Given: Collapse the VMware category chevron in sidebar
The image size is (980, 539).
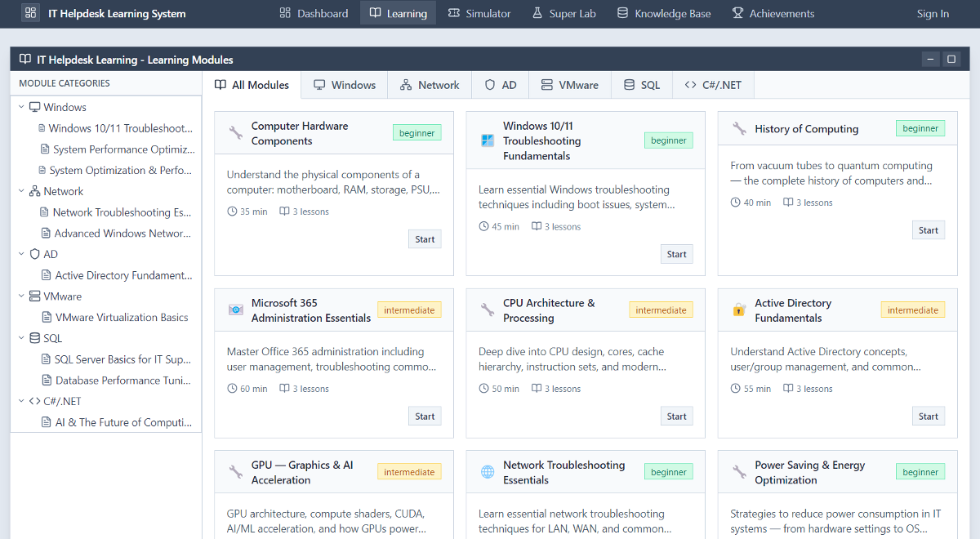Looking at the screenshot, I should tap(22, 296).
